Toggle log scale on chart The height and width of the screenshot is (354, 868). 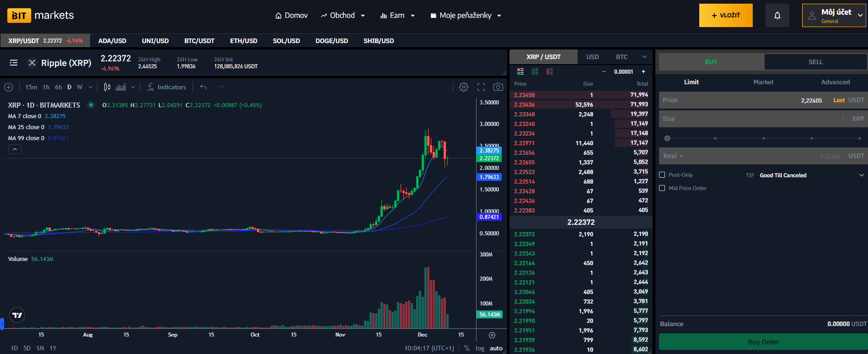point(480,348)
